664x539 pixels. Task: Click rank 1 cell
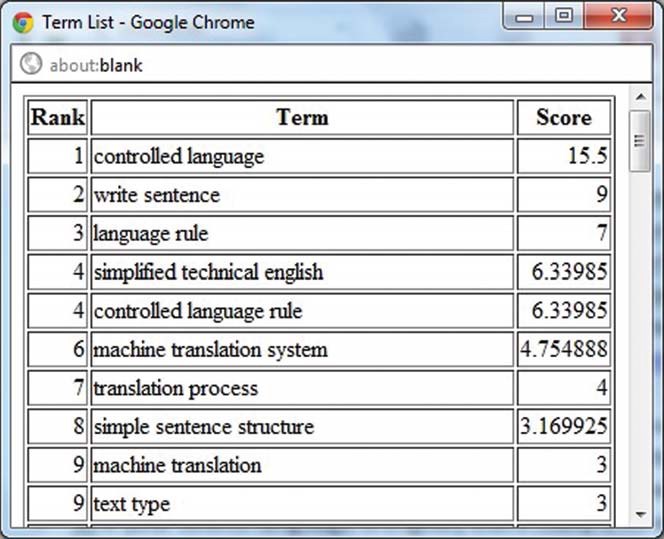tap(58, 156)
